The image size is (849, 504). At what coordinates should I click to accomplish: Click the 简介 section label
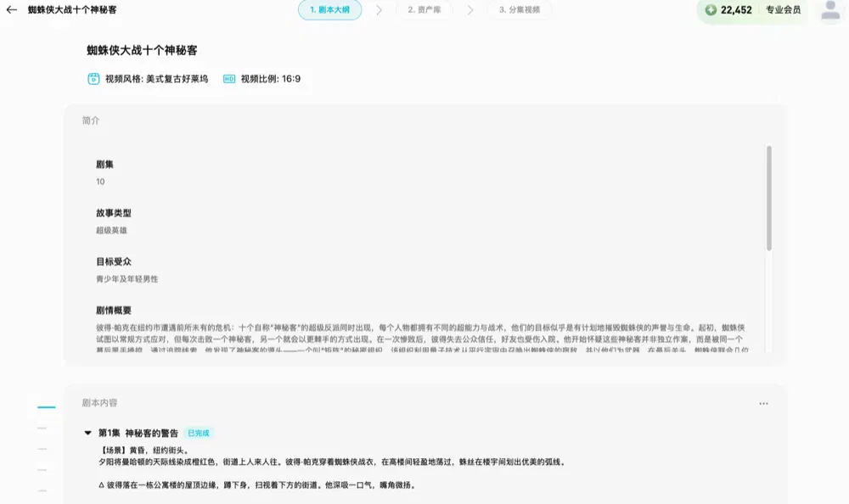click(x=91, y=120)
